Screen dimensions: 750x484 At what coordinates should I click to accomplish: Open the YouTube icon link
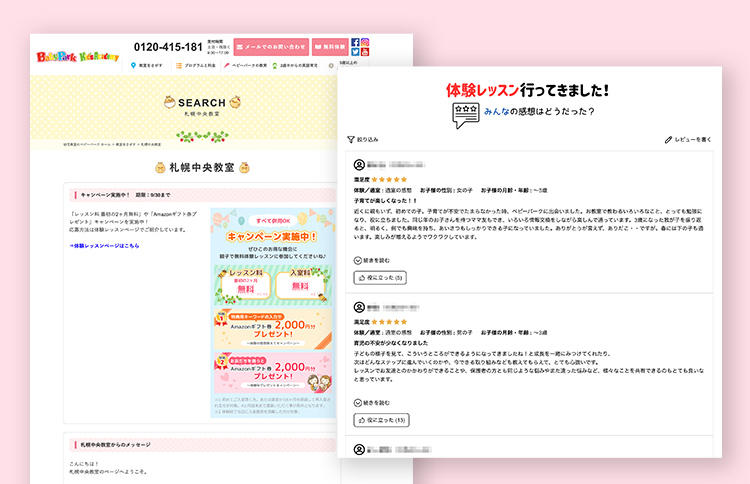click(365, 53)
